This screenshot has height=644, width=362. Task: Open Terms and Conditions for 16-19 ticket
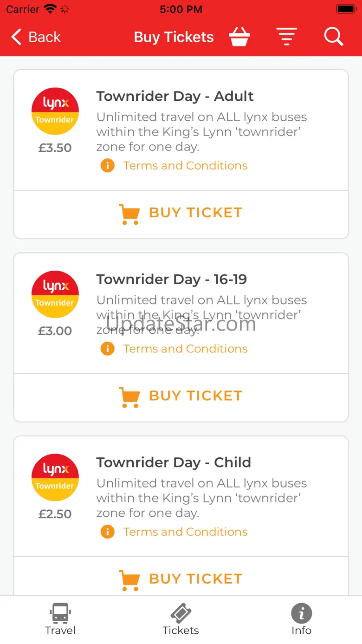[x=185, y=348]
